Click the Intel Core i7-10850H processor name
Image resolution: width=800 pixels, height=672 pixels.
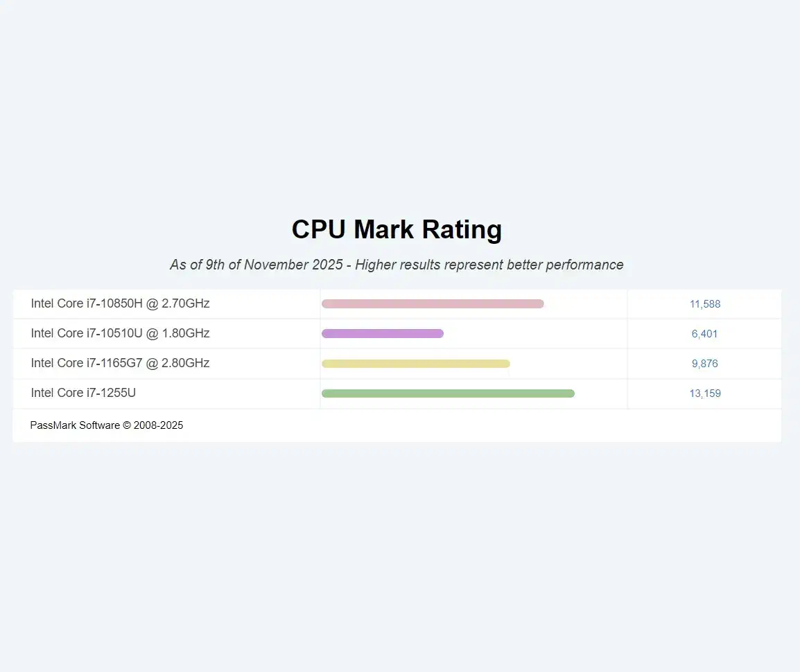pyautogui.click(x=120, y=303)
